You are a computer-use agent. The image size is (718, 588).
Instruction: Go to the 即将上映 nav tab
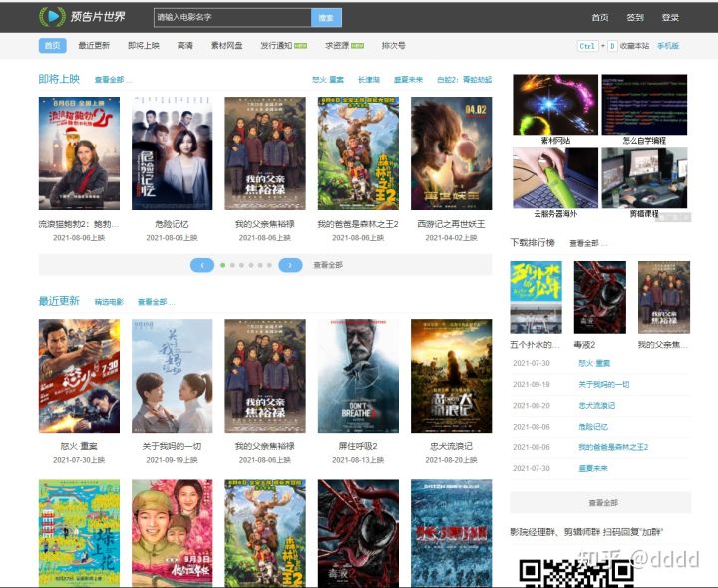click(x=144, y=45)
